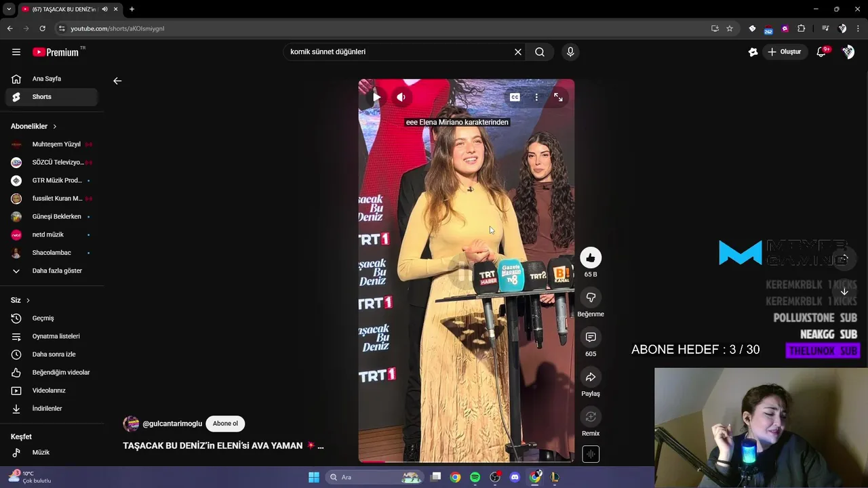Click the search magnifier button
868x488 pixels.
click(x=540, y=52)
